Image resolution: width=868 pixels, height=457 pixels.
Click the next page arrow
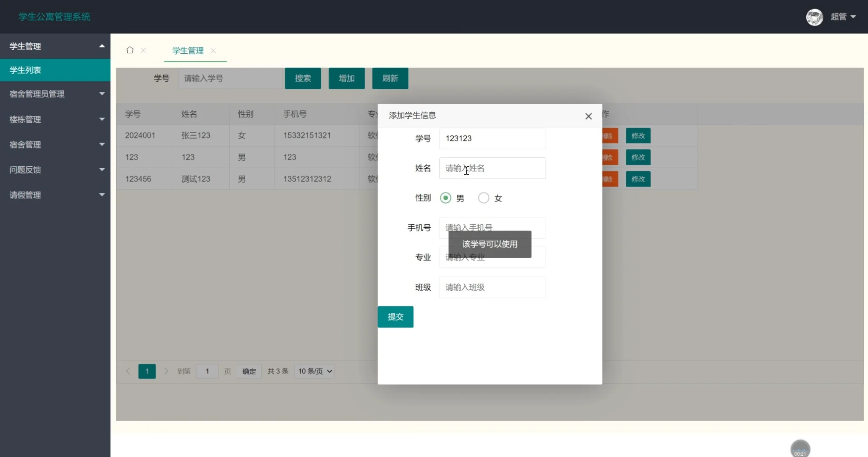coord(166,371)
